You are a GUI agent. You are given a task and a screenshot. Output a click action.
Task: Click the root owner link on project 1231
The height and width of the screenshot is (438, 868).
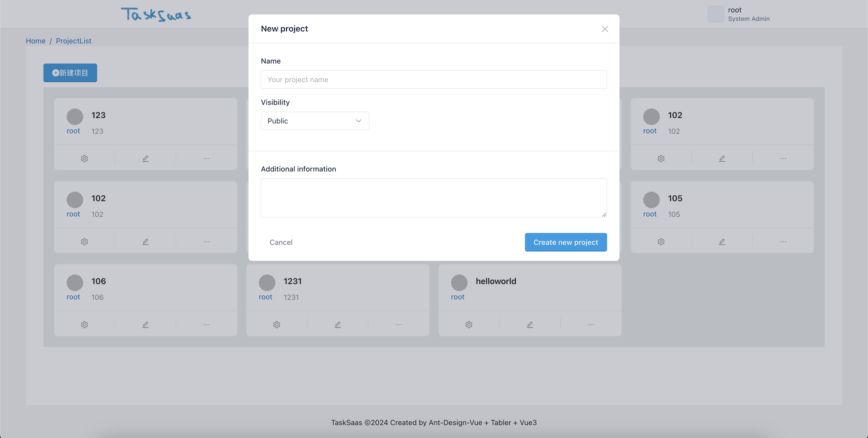pyautogui.click(x=265, y=297)
